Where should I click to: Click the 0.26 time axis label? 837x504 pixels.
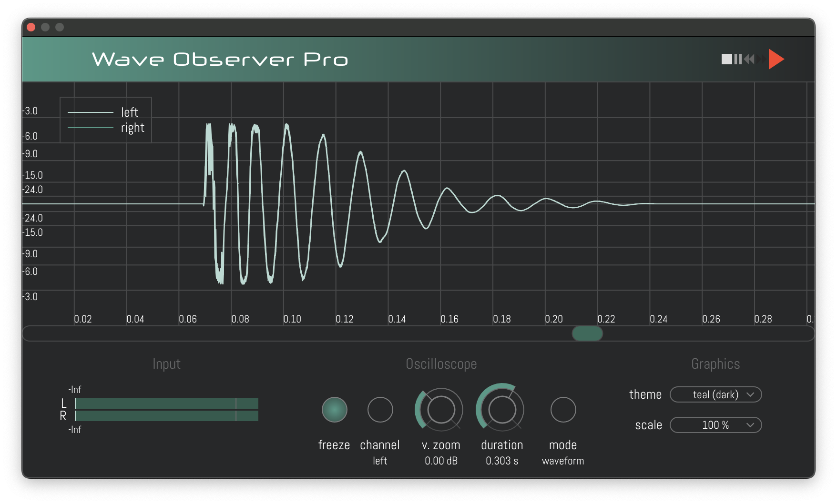click(711, 319)
